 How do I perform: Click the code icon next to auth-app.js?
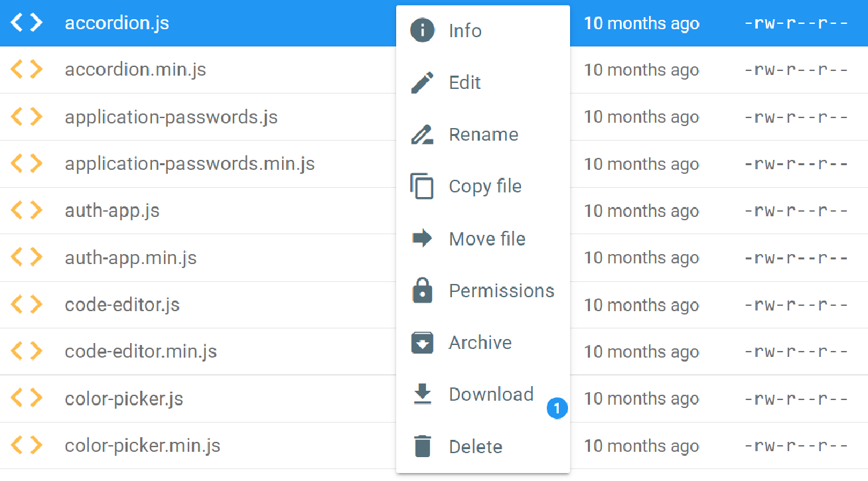27,210
